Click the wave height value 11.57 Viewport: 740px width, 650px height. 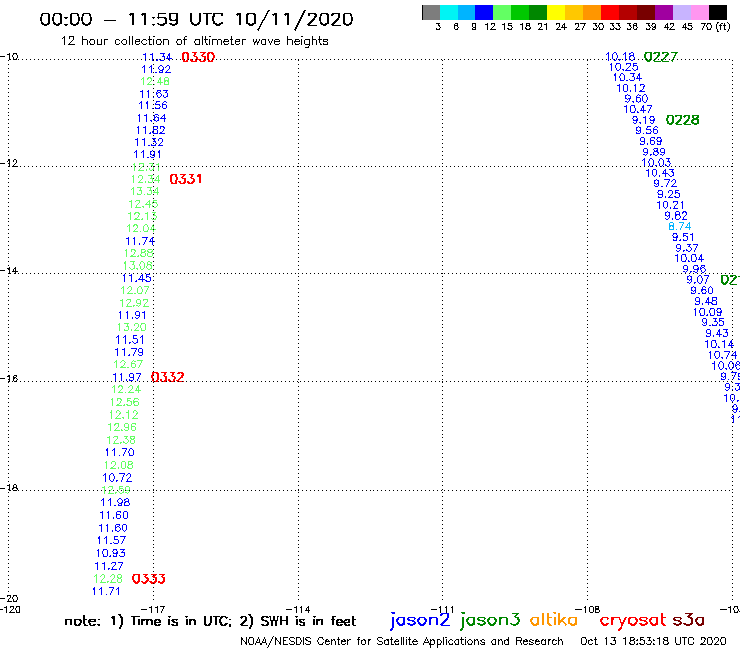[111, 540]
